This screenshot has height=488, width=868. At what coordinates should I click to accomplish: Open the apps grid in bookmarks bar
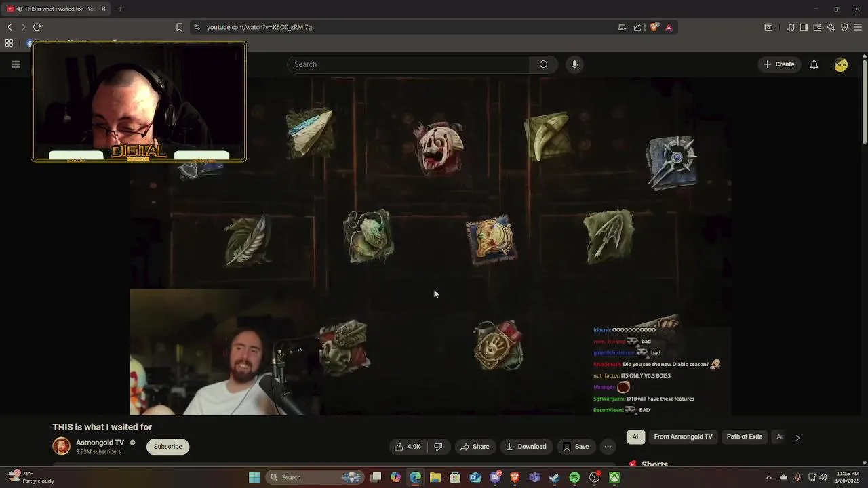tap(9, 43)
